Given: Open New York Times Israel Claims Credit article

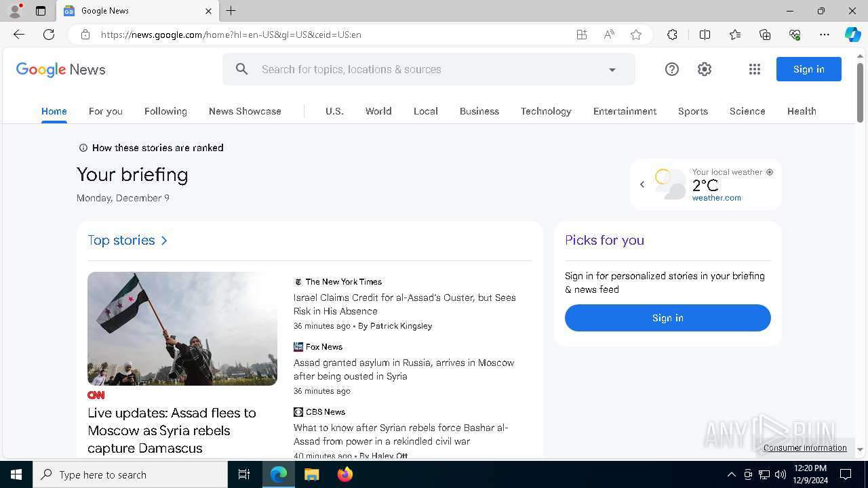Looking at the screenshot, I should [405, 304].
